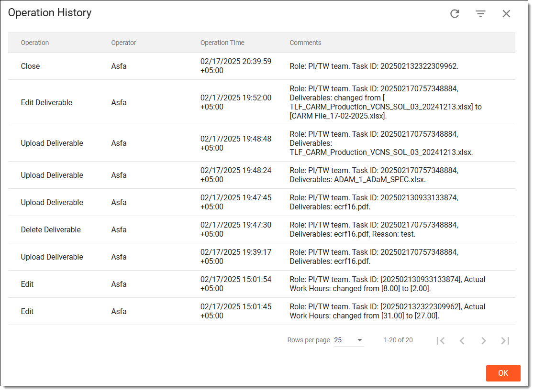Select comment changed from [8.00] to [2.00]
The width and height of the screenshot is (534, 392).
pyautogui.click(x=387, y=284)
